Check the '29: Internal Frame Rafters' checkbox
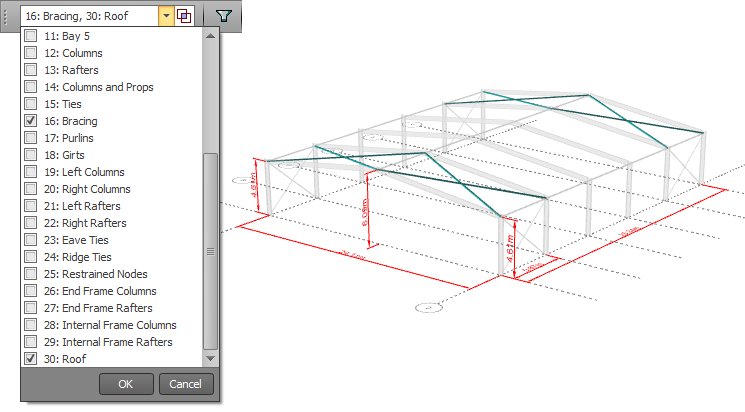The height and width of the screenshot is (412, 745). pyautogui.click(x=30, y=342)
